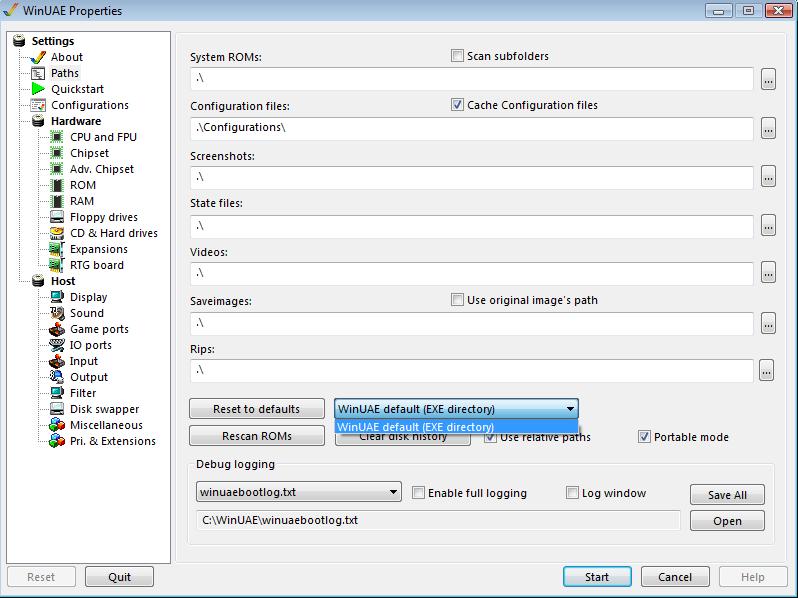The image size is (798, 598).
Task: Collapse the WinUAE default path dropdown arrow
Action: [x=570, y=409]
